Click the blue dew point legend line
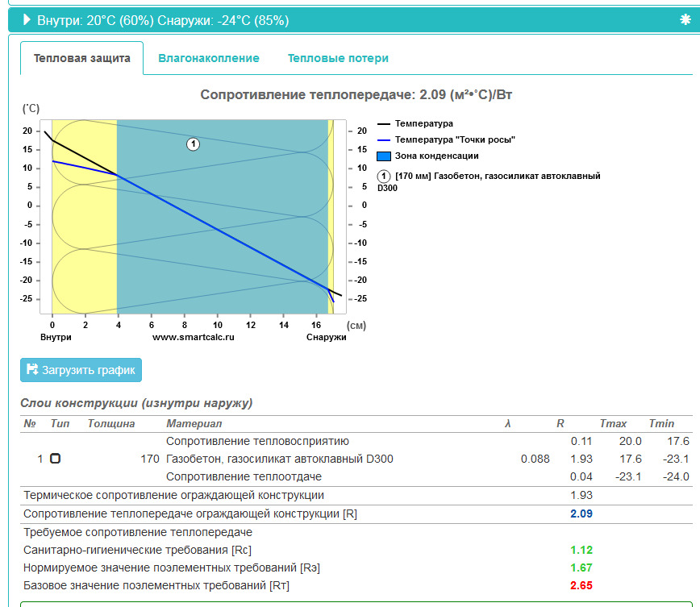Image resolution: width=700 pixels, height=607 pixels. (384, 139)
